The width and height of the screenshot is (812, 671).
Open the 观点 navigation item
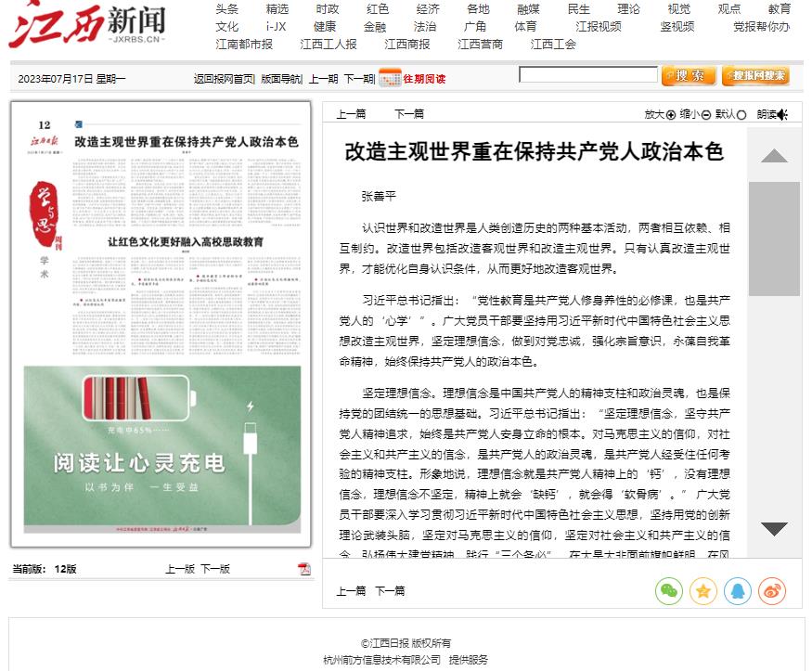729,8
